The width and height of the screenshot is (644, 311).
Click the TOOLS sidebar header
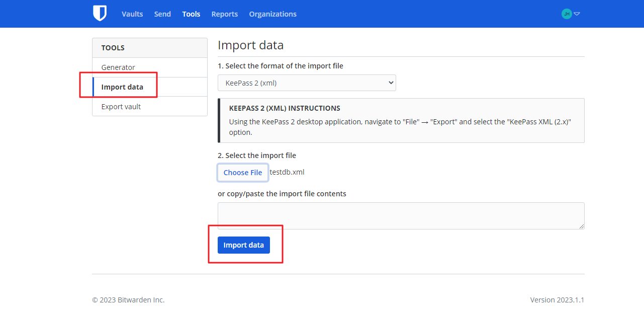click(113, 48)
